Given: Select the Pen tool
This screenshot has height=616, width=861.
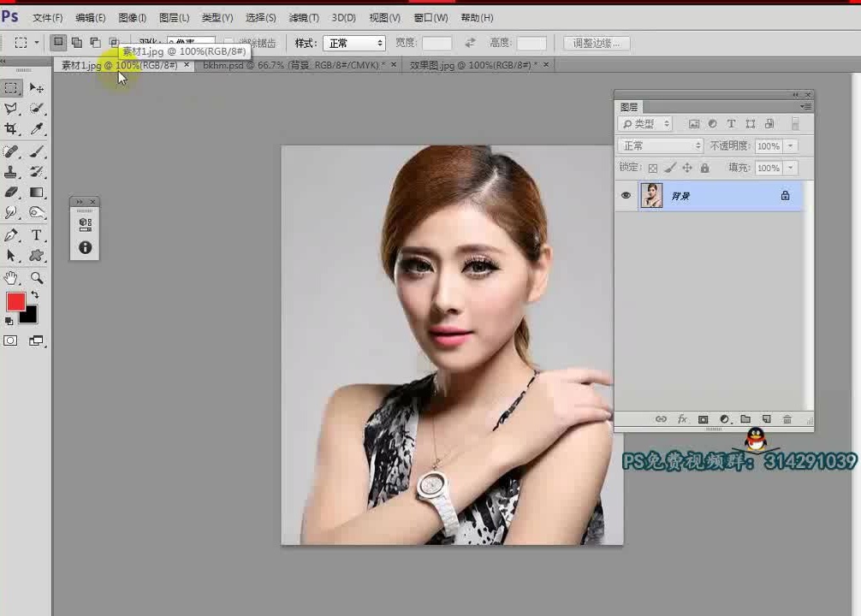Looking at the screenshot, I should 11,235.
